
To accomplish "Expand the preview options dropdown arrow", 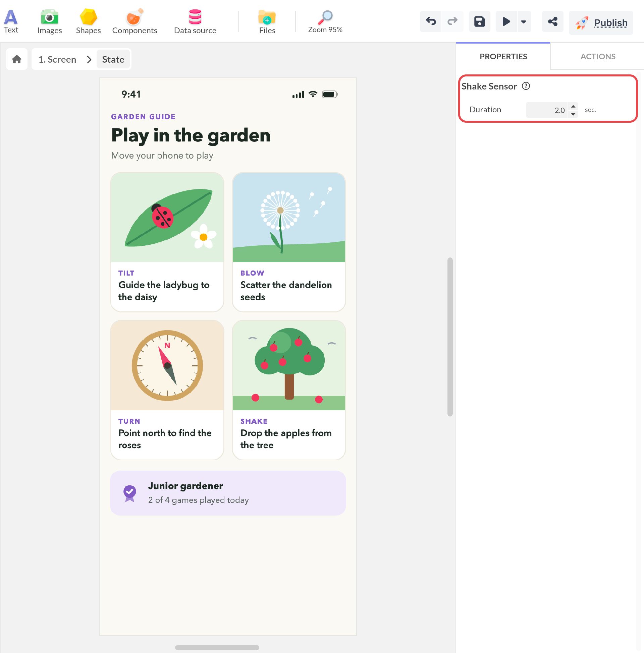I will click(524, 22).
